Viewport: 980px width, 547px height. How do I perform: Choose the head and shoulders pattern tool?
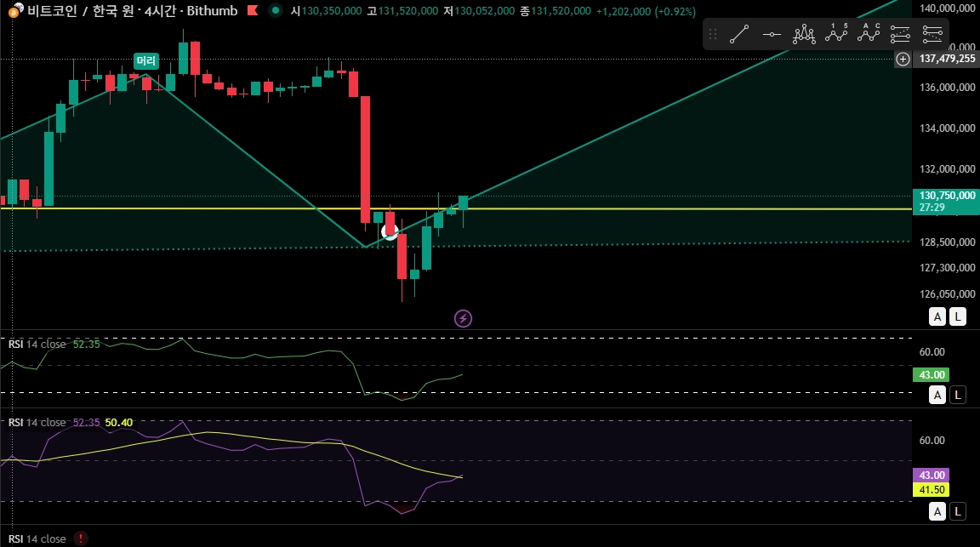pyautogui.click(x=805, y=34)
